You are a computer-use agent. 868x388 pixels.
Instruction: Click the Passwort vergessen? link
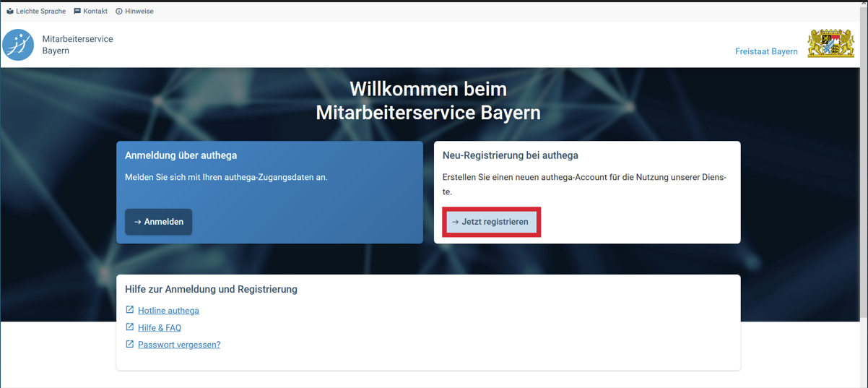179,345
